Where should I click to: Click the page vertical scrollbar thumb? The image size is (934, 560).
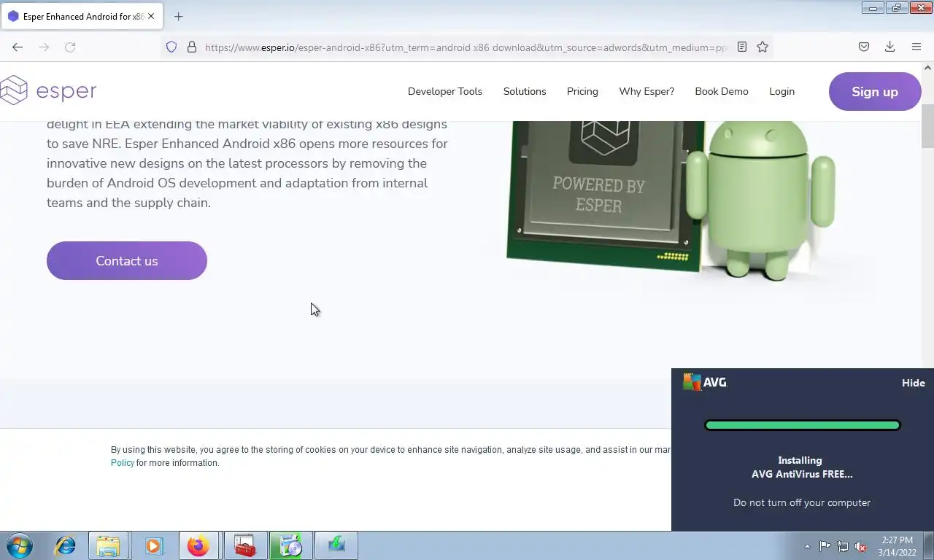(x=927, y=125)
